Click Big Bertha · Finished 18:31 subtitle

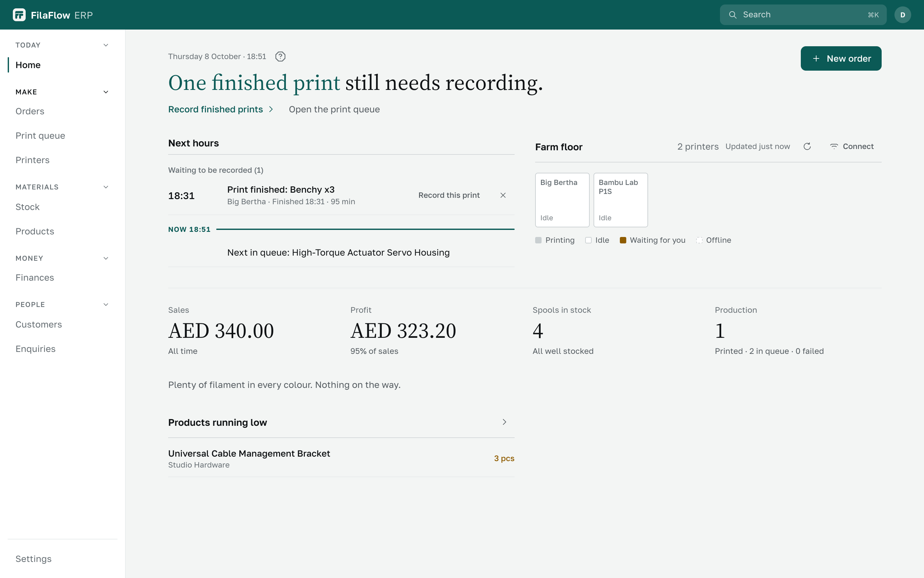pyautogui.click(x=291, y=201)
